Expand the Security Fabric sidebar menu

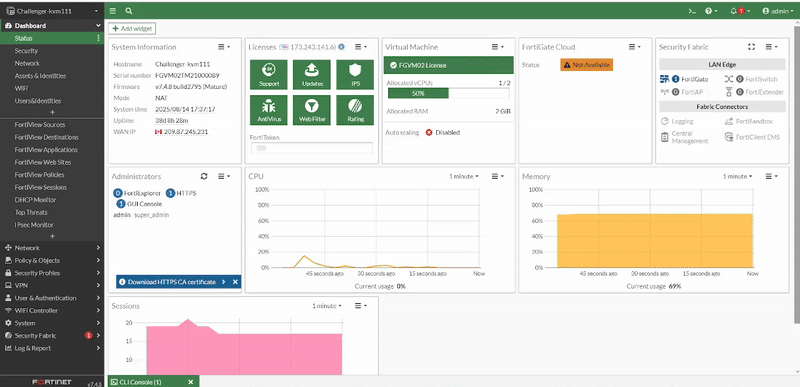[52, 336]
